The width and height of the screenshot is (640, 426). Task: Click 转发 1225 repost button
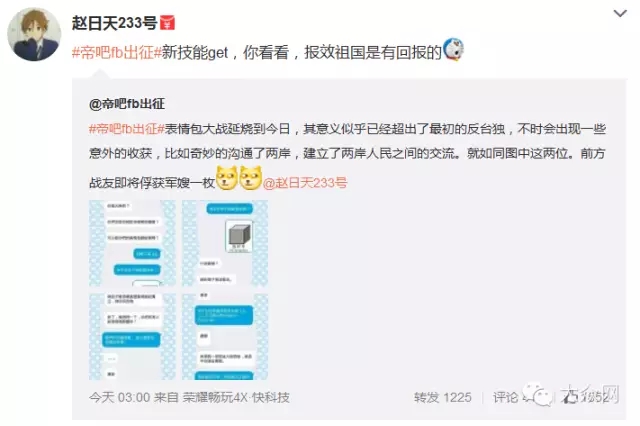pyautogui.click(x=443, y=397)
